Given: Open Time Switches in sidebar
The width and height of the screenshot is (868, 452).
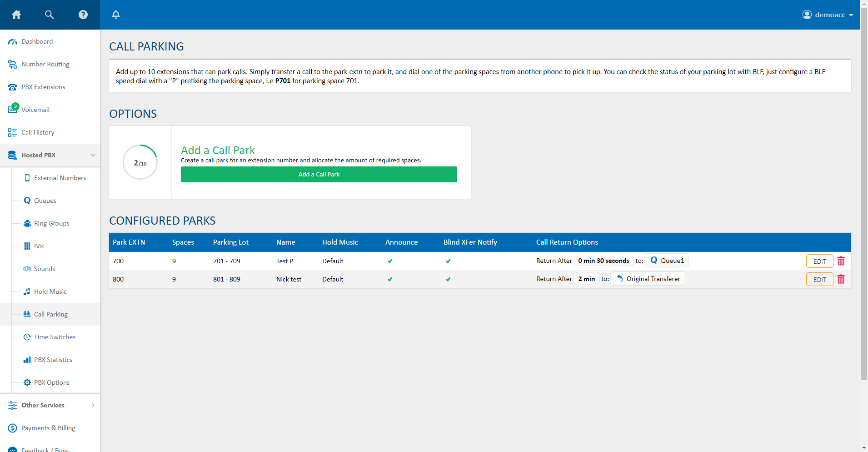Looking at the screenshot, I should [55, 337].
